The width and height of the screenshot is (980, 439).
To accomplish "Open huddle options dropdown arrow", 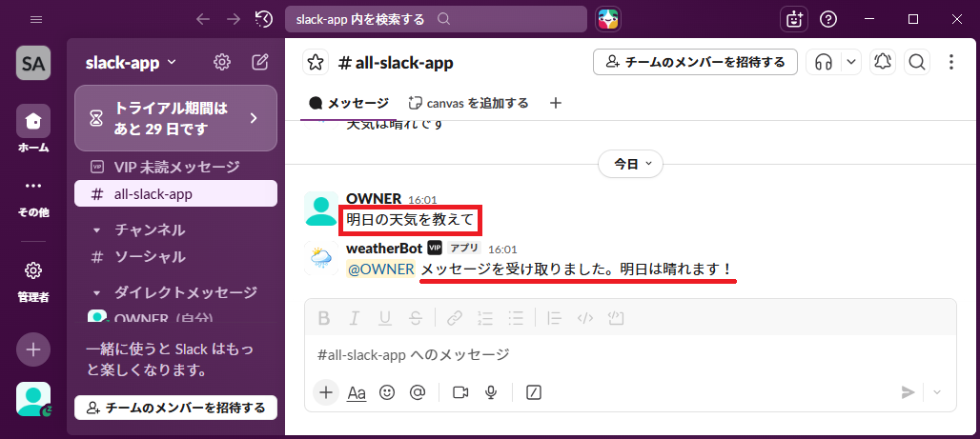I will [851, 62].
